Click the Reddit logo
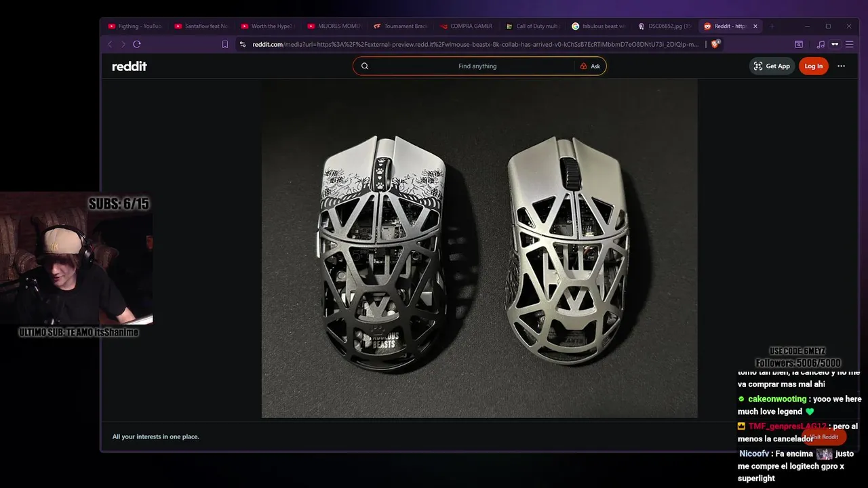 pyautogui.click(x=129, y=66)
